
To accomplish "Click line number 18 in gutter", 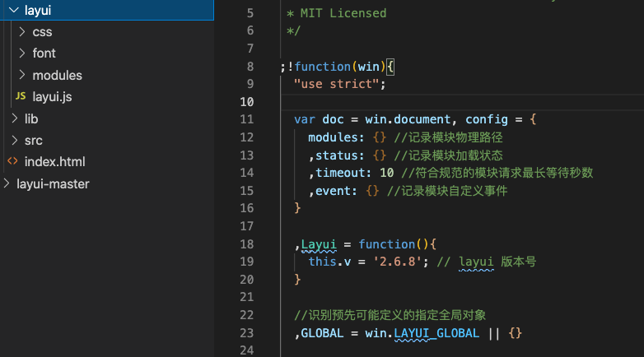I will 247,244.
